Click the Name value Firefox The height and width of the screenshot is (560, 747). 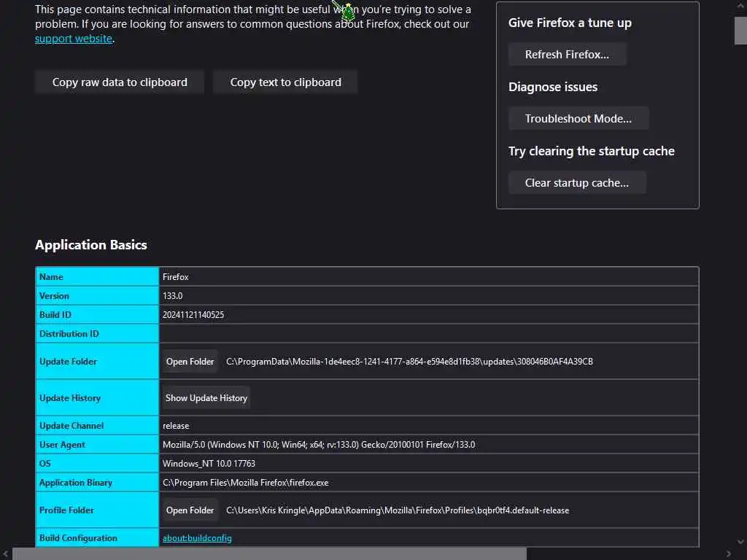pyautogui.click(x=175, y=276)
